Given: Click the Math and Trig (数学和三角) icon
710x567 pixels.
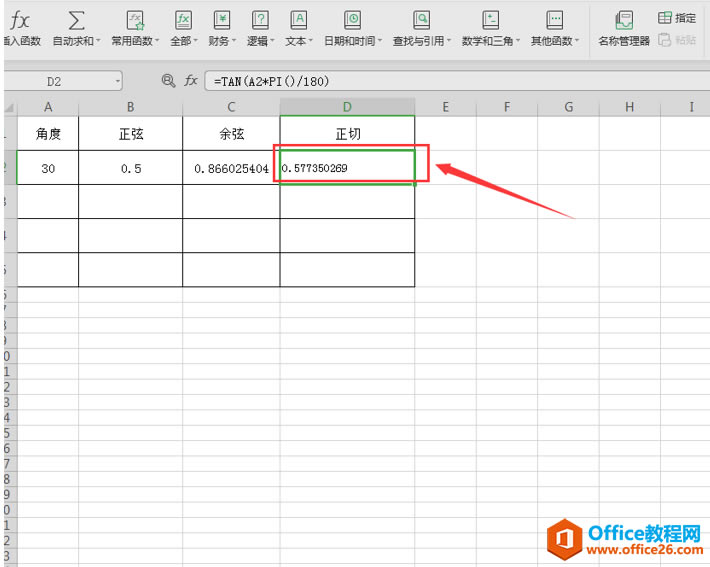Looking at the screenshot, I should [x=490, y=20].
